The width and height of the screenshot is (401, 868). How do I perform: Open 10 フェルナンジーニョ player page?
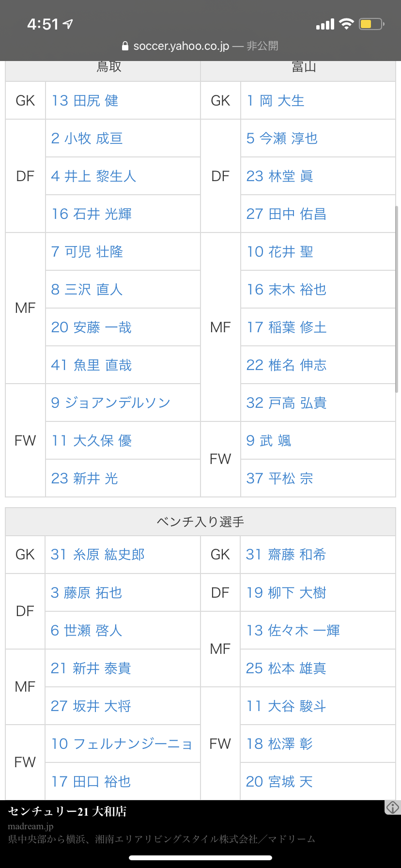click(122, 744)
